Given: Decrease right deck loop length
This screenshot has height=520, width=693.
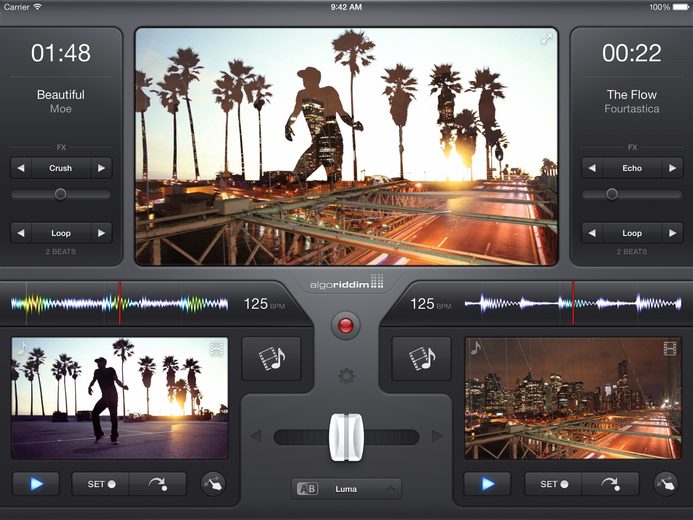Looking at the screenshot, I should point(592,233).
